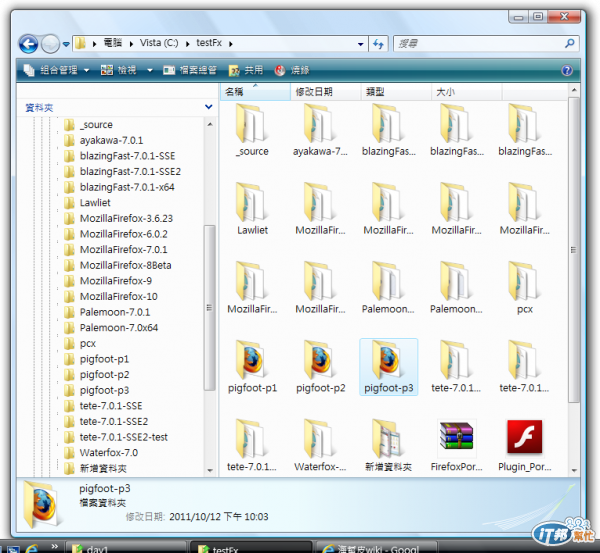Sort by the 名稱 column header

(255, 92)
